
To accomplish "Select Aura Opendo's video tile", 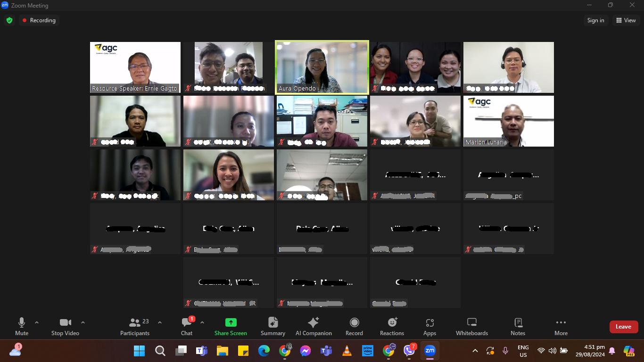I will click(322, 67).
